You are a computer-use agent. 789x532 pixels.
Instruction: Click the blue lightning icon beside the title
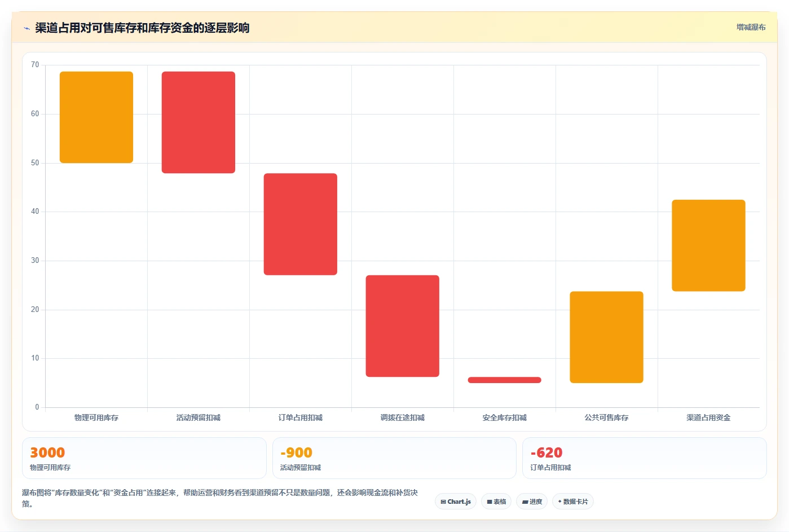click(27, 28)
